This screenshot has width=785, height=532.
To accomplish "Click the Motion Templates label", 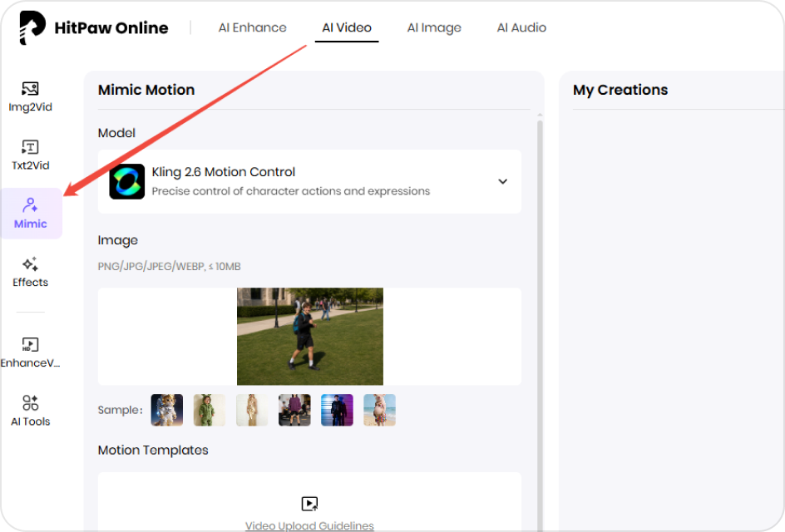I will coord(153,450).
